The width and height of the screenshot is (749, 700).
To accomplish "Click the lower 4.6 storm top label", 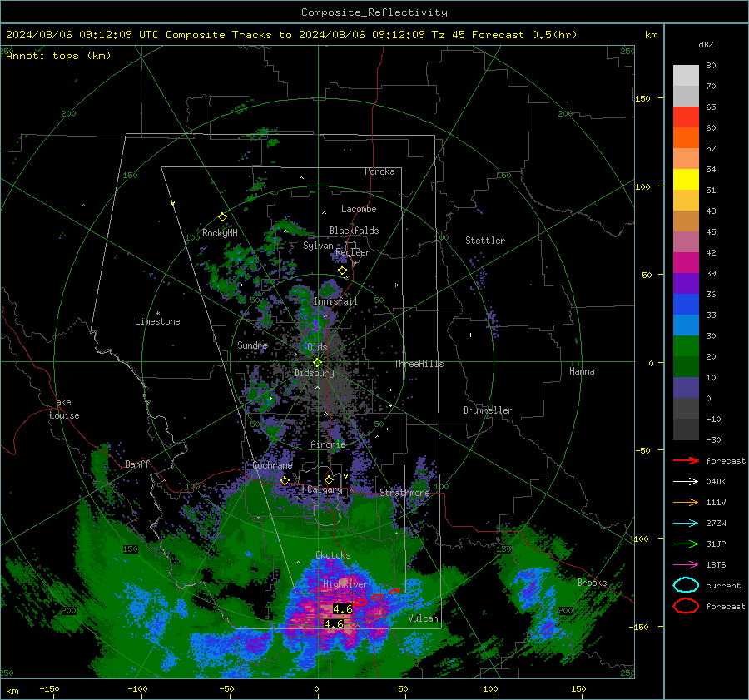I will (334, 624).
